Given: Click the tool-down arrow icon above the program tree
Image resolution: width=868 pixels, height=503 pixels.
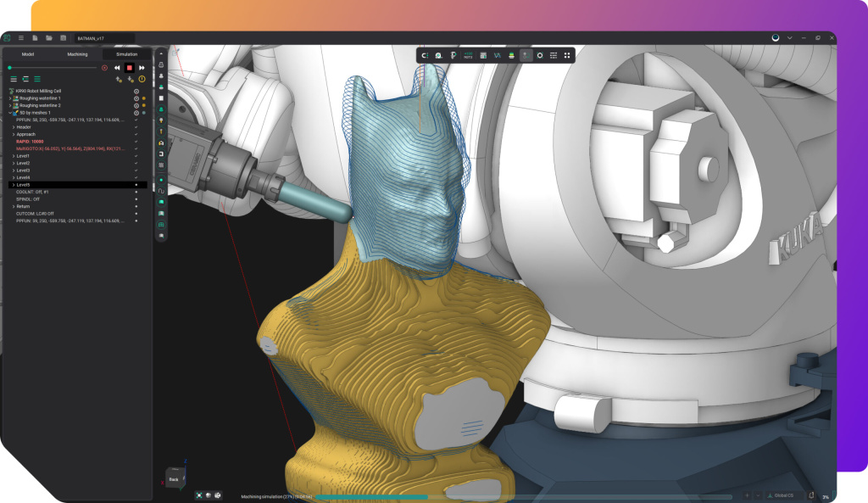Looking at the screenshot, I should point(129,79).
